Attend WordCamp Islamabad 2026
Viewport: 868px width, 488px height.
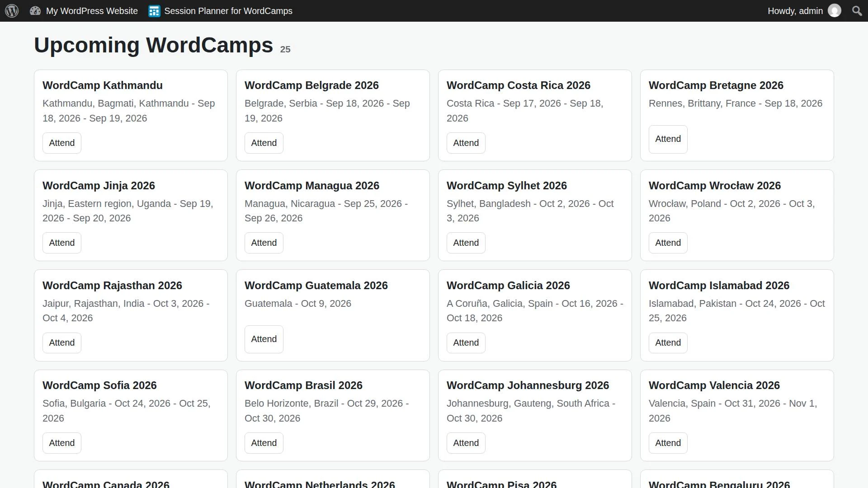point(668,343)
